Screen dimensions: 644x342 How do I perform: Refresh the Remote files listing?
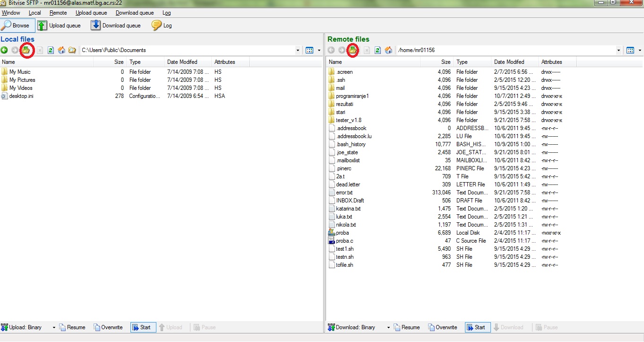378,50
